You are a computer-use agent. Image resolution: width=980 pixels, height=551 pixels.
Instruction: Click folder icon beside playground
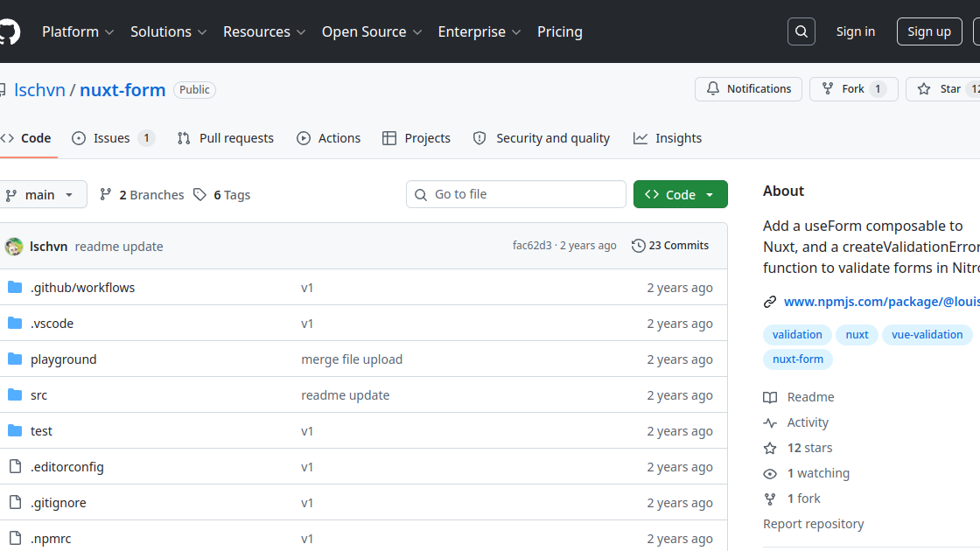15,359
